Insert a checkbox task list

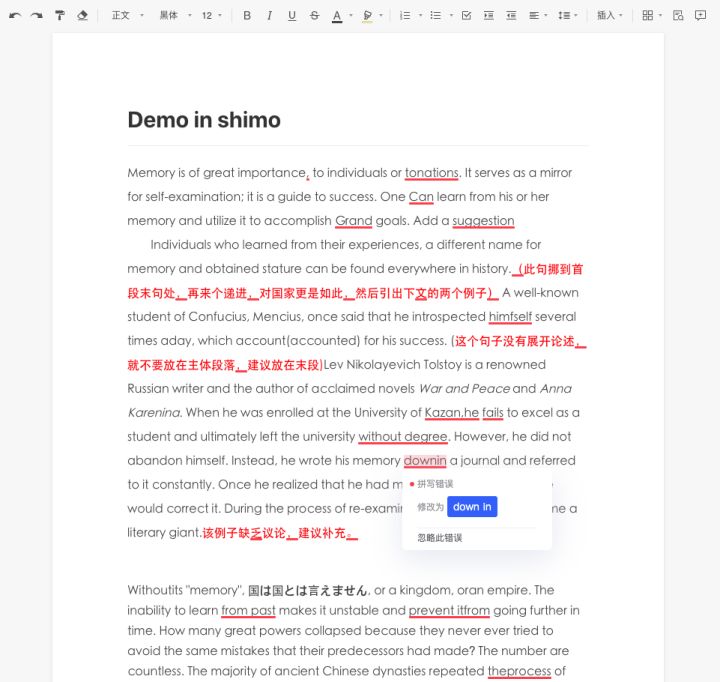pyautogui.click(x=466, y=16)
